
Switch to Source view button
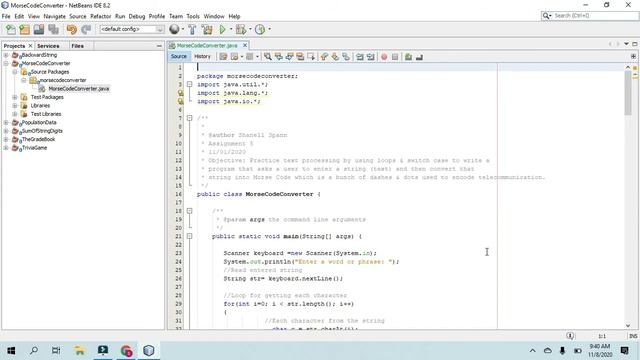[x=179, y=56]
